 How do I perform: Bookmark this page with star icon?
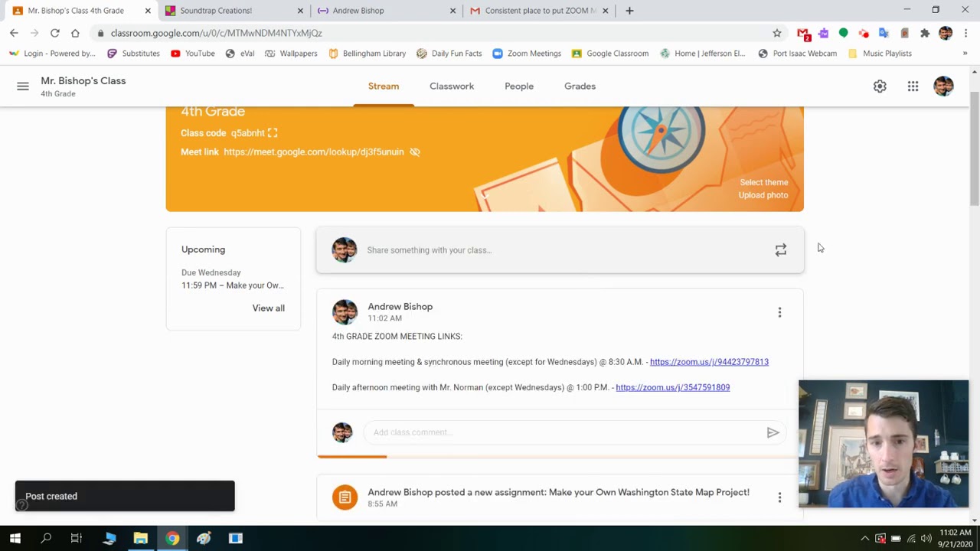click(x=777, y=33)
